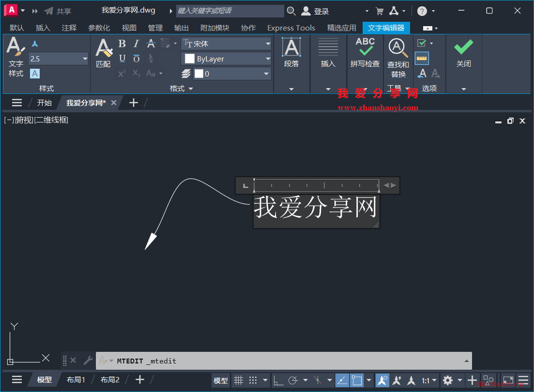Viewport: 534px width, 392px height.
Task: Toggle italic text formatting
Action: 136,44
